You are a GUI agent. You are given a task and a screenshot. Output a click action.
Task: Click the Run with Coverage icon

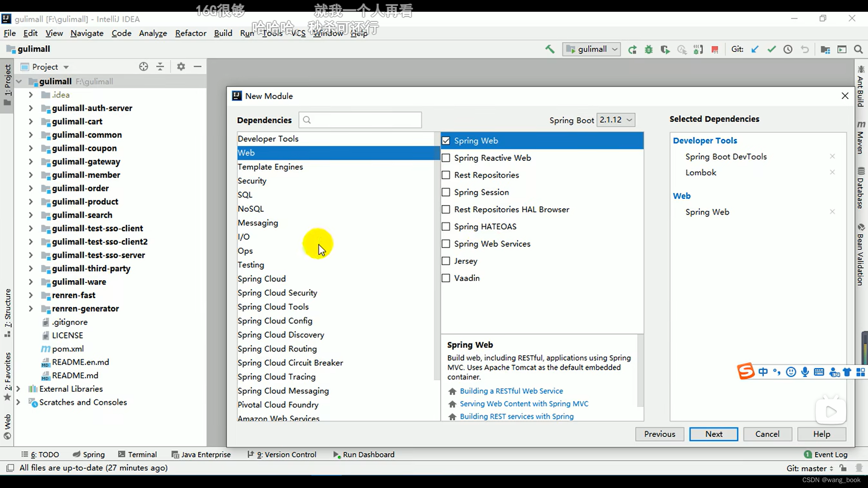point(665,50)
